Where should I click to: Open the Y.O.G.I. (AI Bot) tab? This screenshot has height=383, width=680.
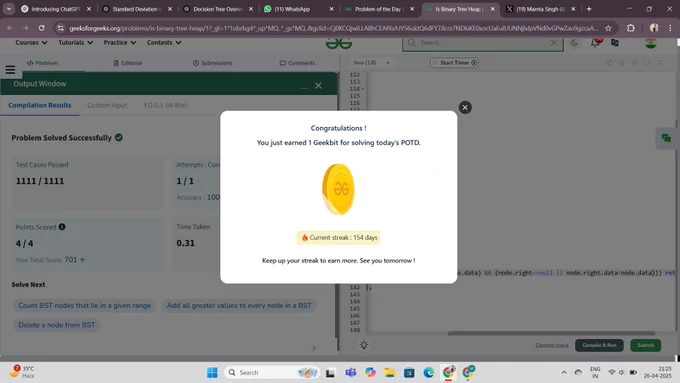coord(165,105)
